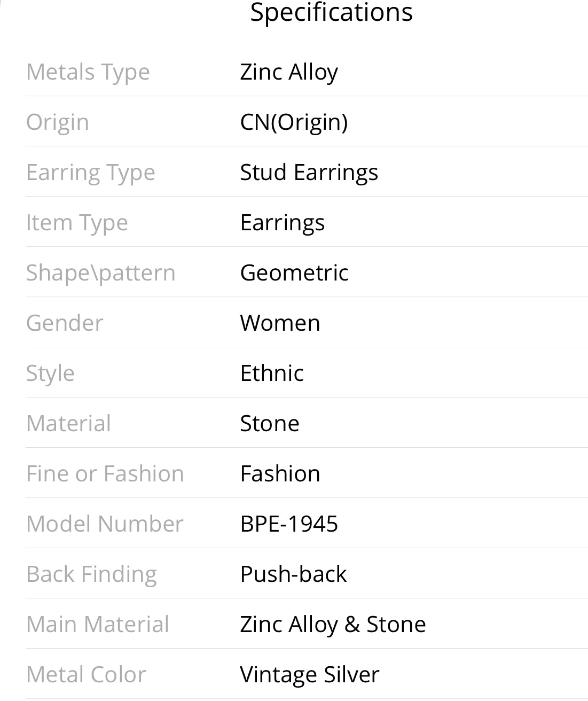The image size is (588, 701).
Task: Click the Specifications heading
Action: coord(331,13)
